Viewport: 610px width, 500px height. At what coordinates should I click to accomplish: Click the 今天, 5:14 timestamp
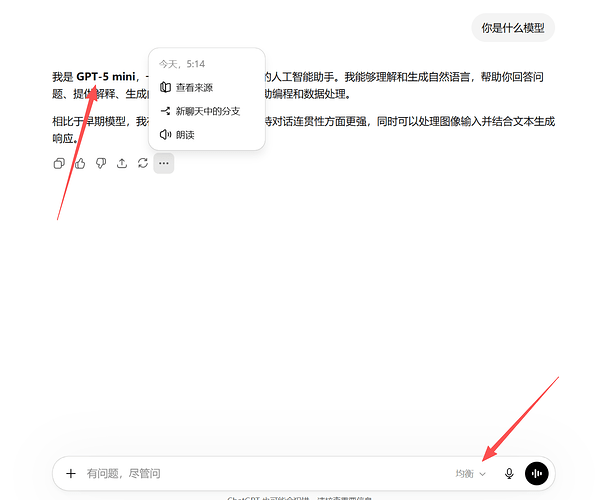click(x=182, y=64)
